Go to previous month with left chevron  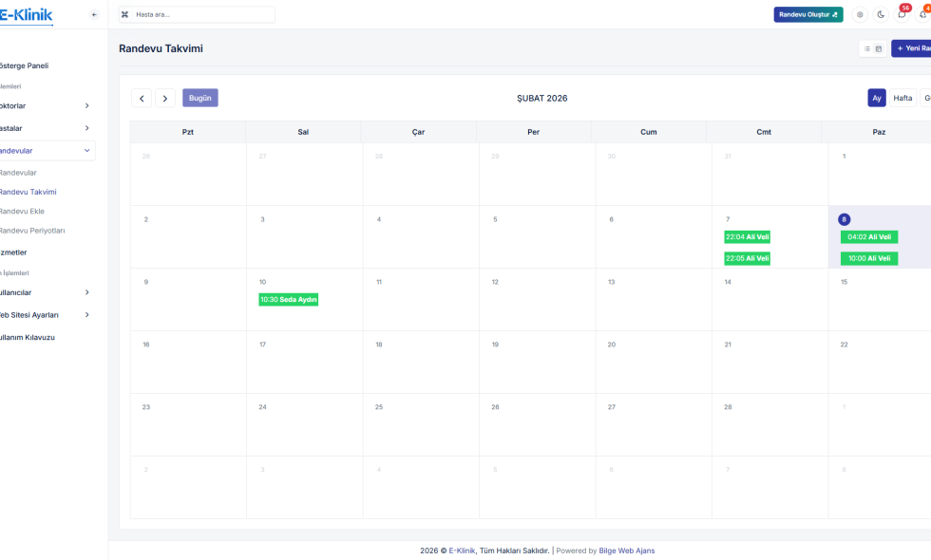click(142, 98)
